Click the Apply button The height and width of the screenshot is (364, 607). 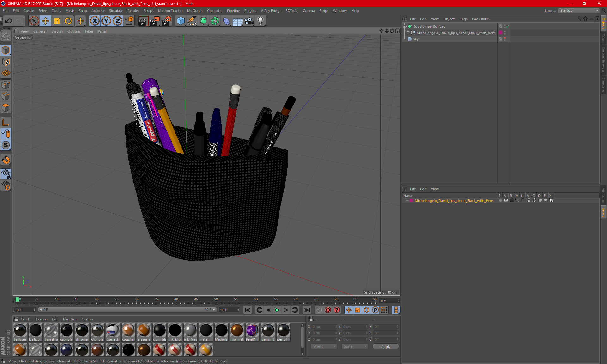386,347
